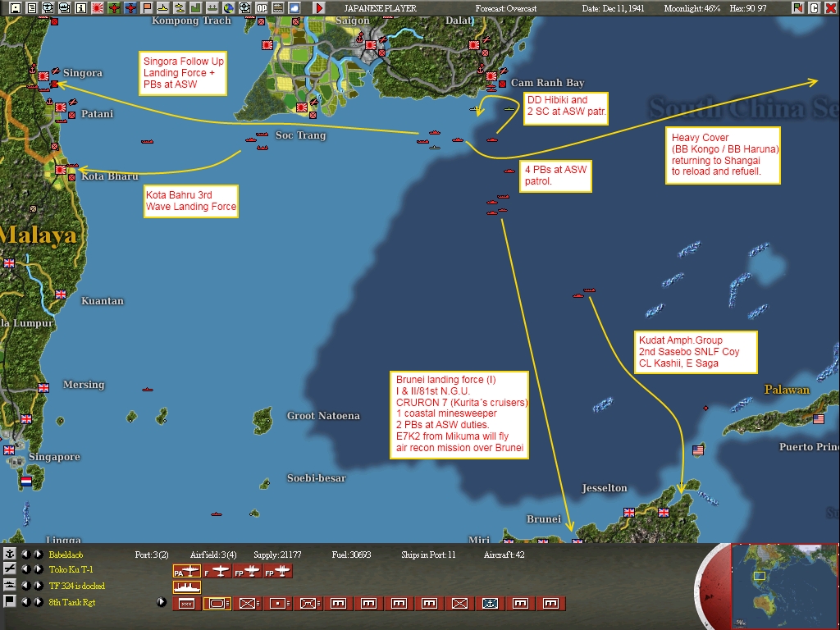This screenshot has width=840, height=630.
Task: Click the red end-turn play arrow
Action: [x=319, y=7]
